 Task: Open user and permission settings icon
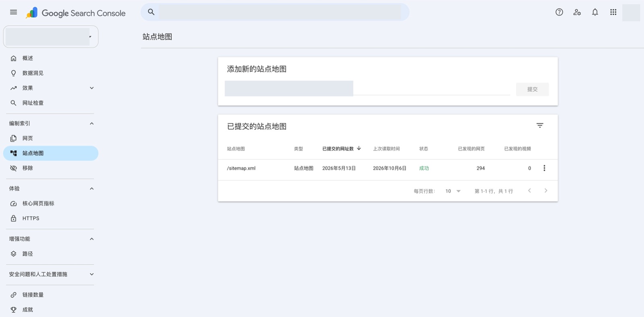coord(577,12)
